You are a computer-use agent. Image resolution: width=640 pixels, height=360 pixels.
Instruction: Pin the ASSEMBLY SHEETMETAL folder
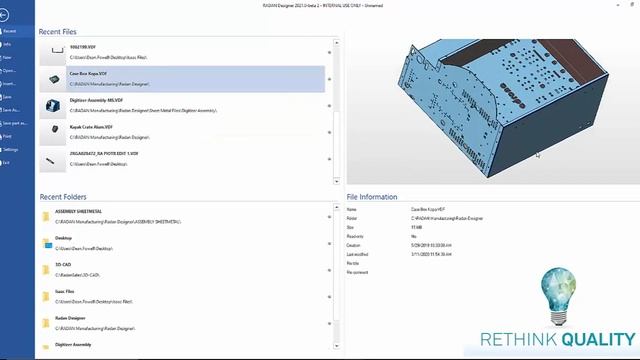click(x=329, y=217)
